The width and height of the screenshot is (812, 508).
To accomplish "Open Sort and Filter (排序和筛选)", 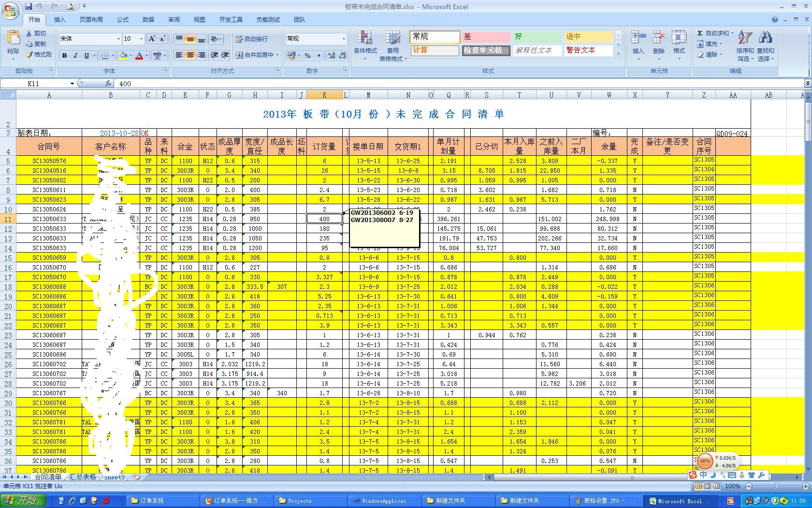I will [x=745, y=45].
